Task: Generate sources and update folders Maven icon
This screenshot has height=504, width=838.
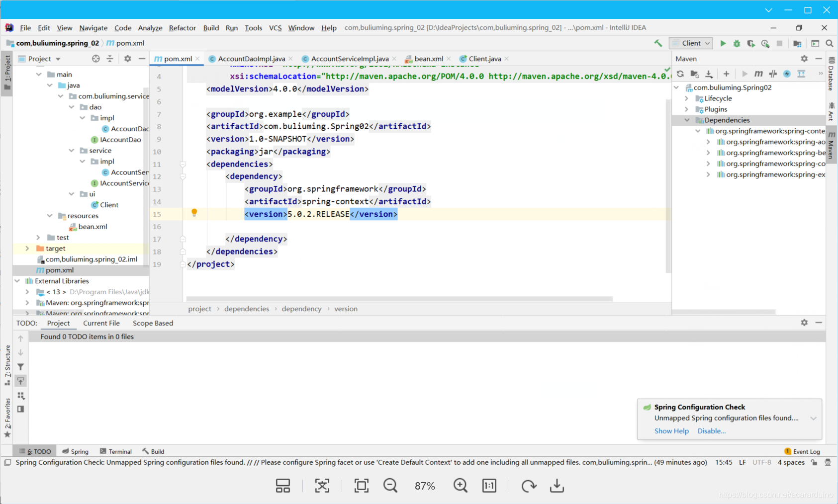Action: (695, 74)
